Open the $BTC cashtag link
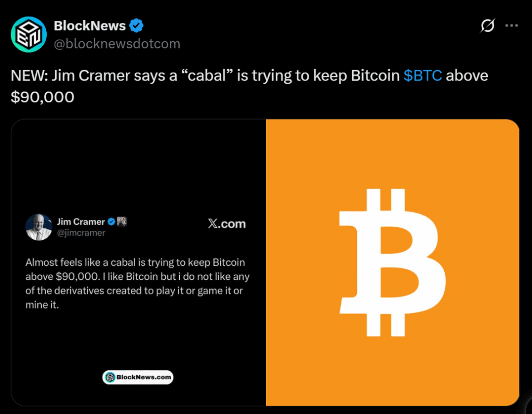532x414 pixels. 422,75
